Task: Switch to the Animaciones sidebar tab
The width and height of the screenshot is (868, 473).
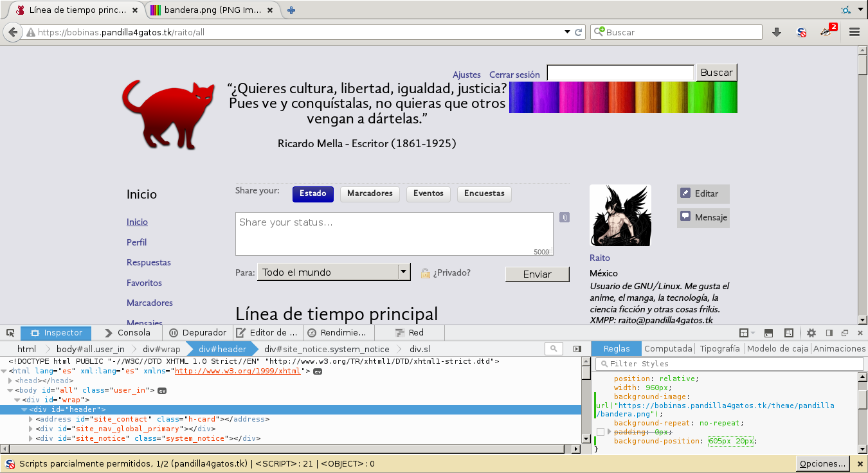Action: [839, 348]
